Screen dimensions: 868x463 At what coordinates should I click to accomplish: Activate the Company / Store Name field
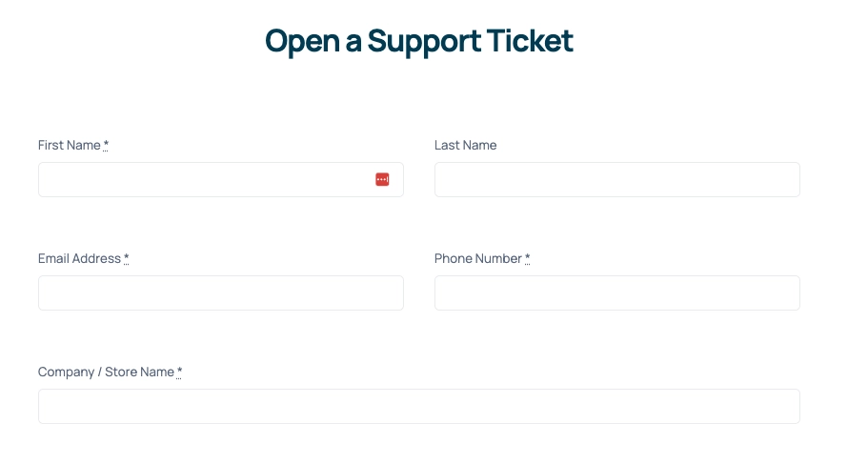[419, 407]
